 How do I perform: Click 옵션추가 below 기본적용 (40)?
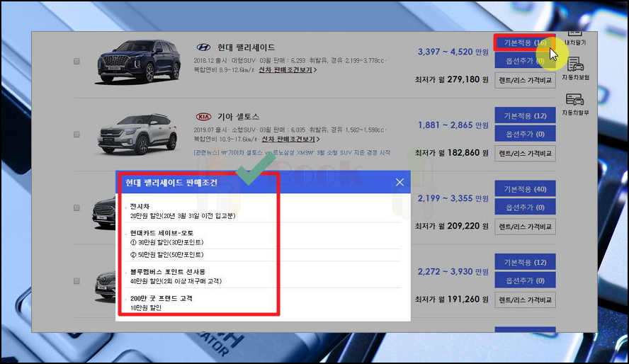pos(525,207)
